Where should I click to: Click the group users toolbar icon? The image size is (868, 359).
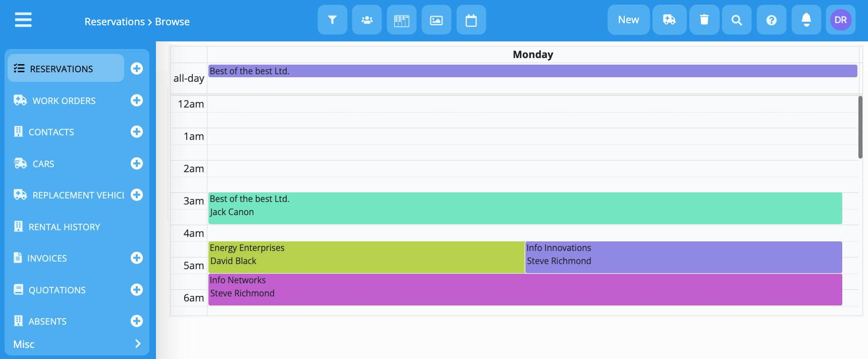tap(367, 20)
